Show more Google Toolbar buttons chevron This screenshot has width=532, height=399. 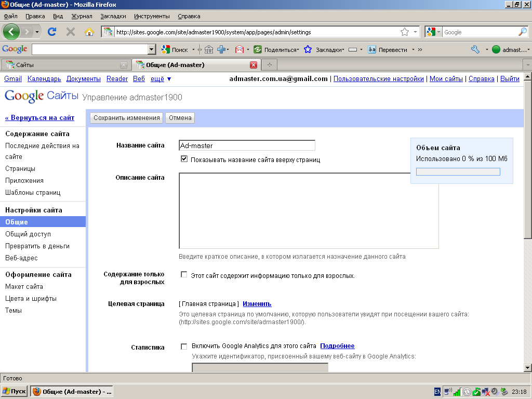(420, 49)
